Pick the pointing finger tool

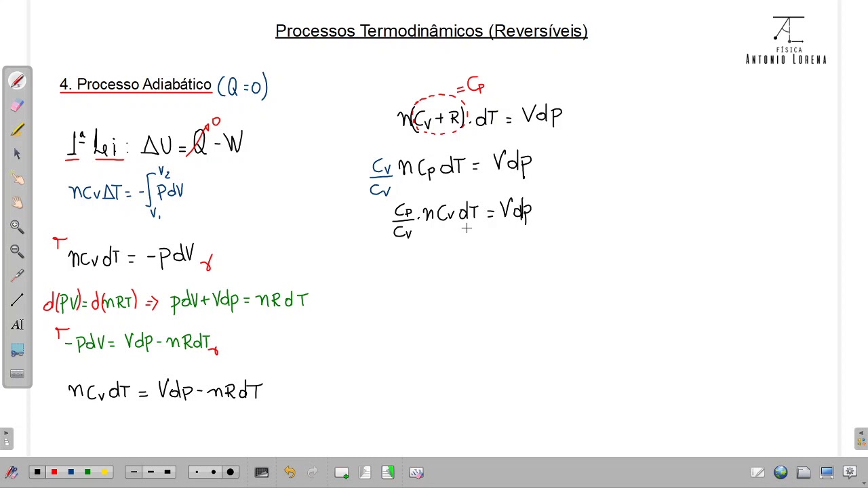17,178
